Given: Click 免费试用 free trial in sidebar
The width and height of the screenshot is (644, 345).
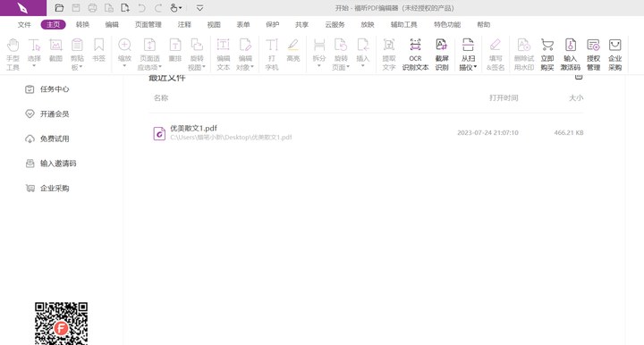Looking at the screenshot, I should [47, 139].
